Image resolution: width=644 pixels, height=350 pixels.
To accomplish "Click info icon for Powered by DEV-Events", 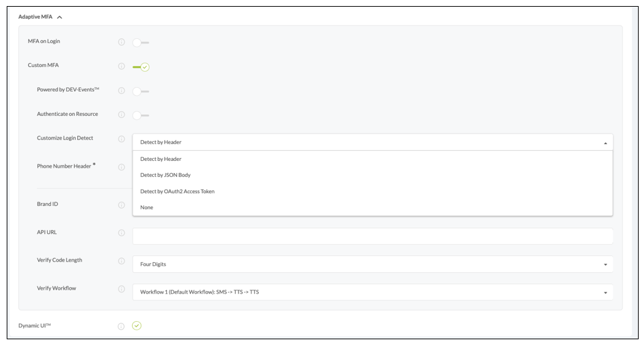I will click(x=121, y=91).
